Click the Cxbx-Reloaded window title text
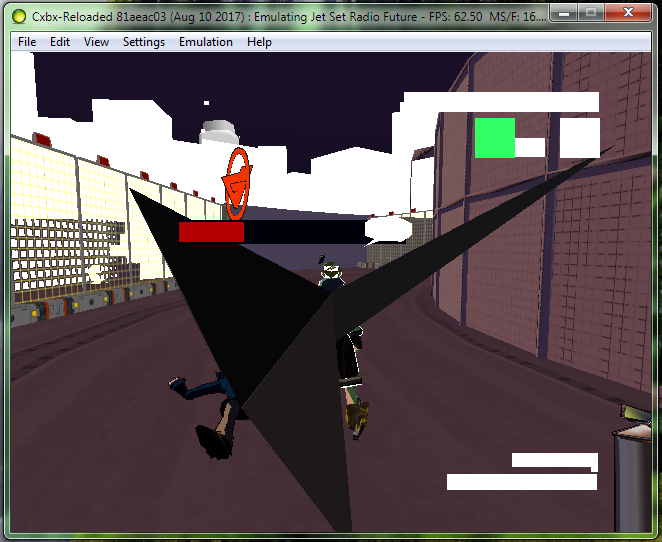Image resolution: width=662 pixels, height=542 pixels. [289, 17]
